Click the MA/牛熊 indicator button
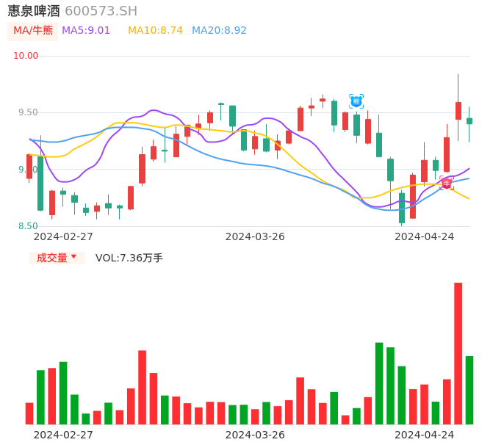This screenshot has width=504, height=445. click(33, 31)
